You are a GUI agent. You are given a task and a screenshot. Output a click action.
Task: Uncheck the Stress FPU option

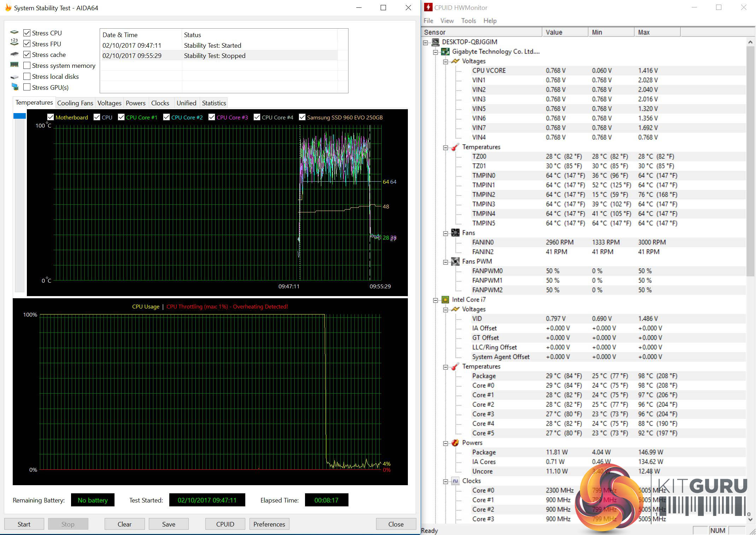[27, 44]
